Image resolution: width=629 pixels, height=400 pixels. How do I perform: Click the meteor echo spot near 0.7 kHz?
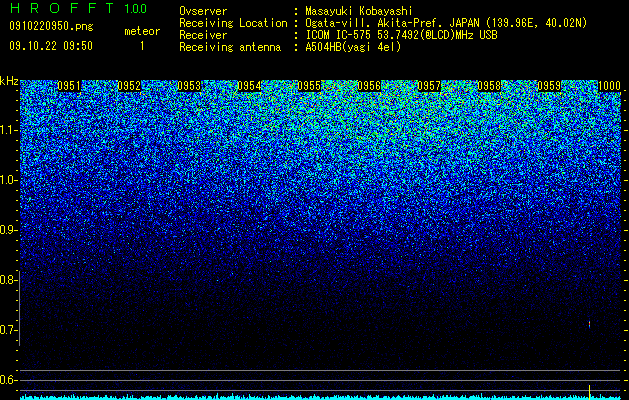coord(589,324)
